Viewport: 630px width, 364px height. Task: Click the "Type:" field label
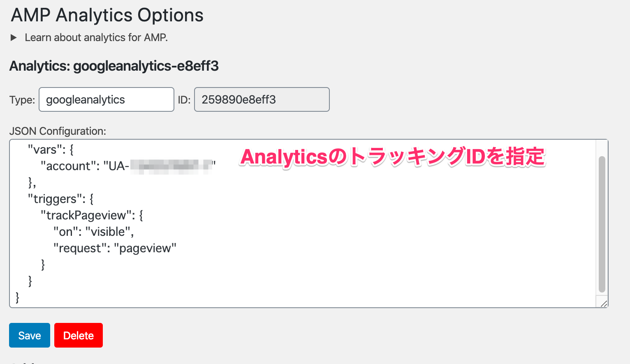tap(22, 100)
